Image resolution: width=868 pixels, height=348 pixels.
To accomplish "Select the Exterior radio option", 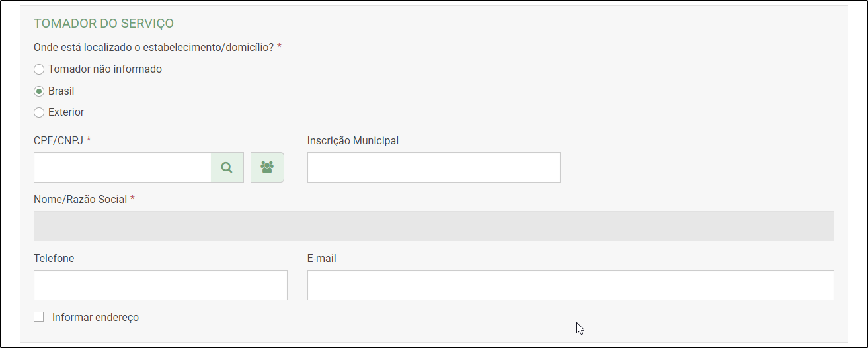I will pyautogui.click(x=39, y=112).
